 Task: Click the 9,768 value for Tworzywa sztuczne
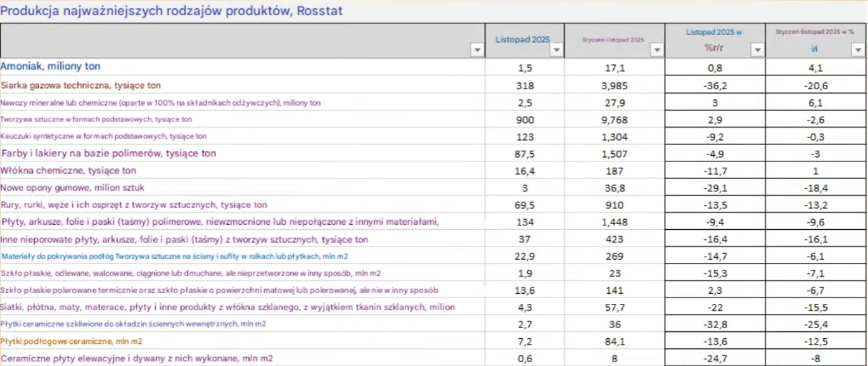(614, 120)
